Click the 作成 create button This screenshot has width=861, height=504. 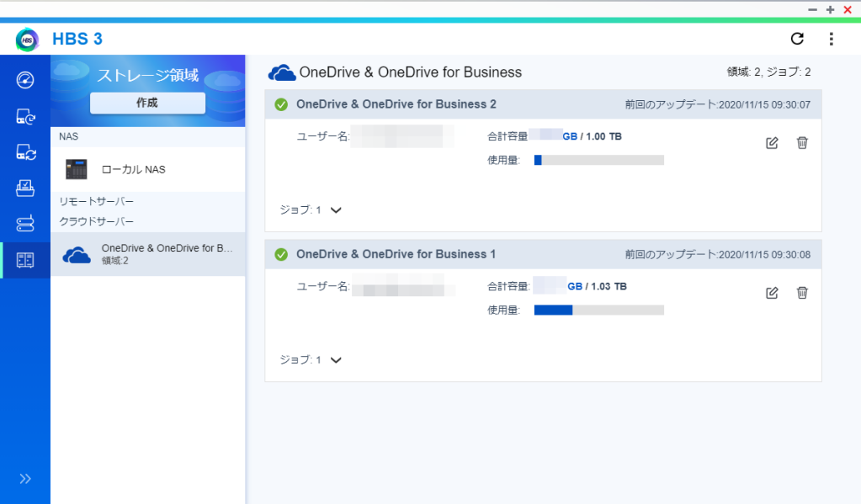click(147, 103)
